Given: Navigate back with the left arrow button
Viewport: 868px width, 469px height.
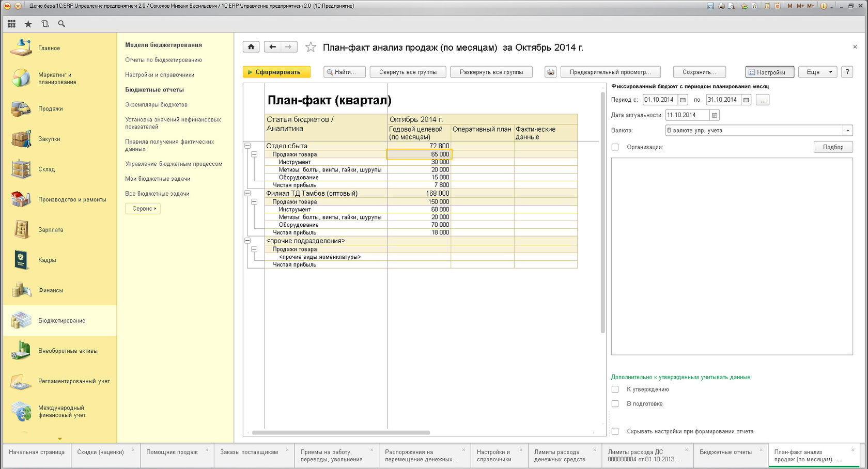Looking at the screenshot, I should click(x=272, y=47).
